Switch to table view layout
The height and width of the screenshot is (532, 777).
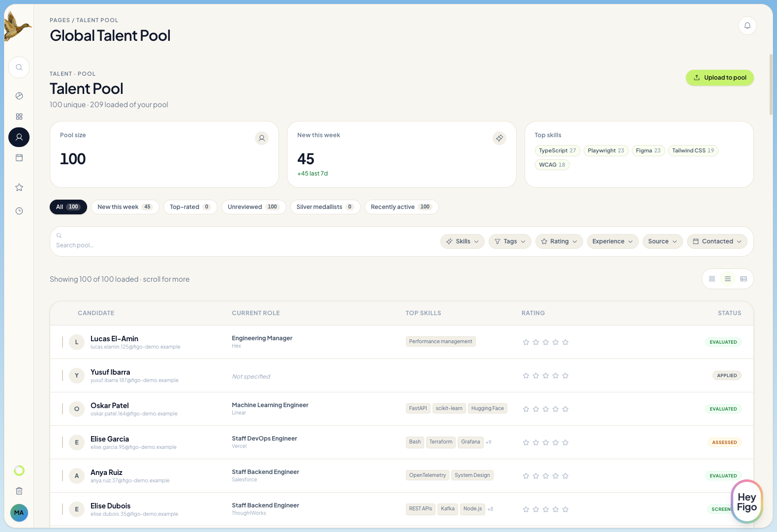(744, 279)
